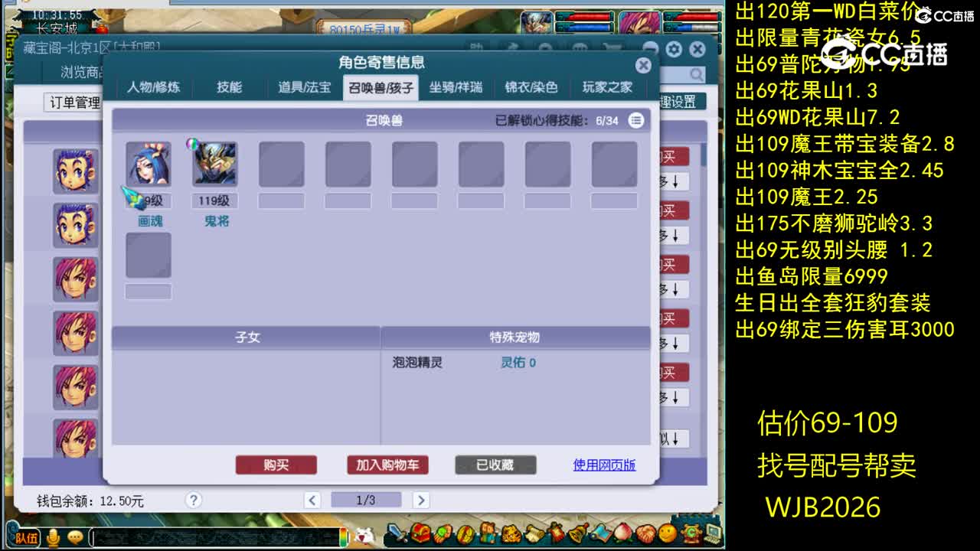
Task: Select the 画魂 pet portrait
Action: tap(149, 164)
